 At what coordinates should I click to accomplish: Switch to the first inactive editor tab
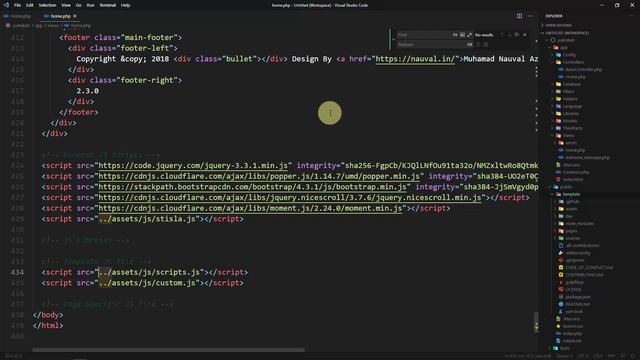[18, 16]
